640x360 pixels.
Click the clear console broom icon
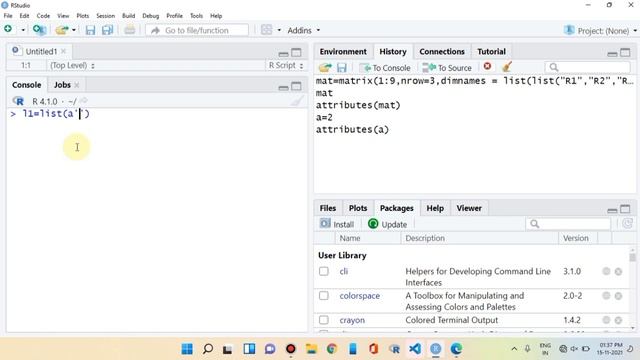298,101
